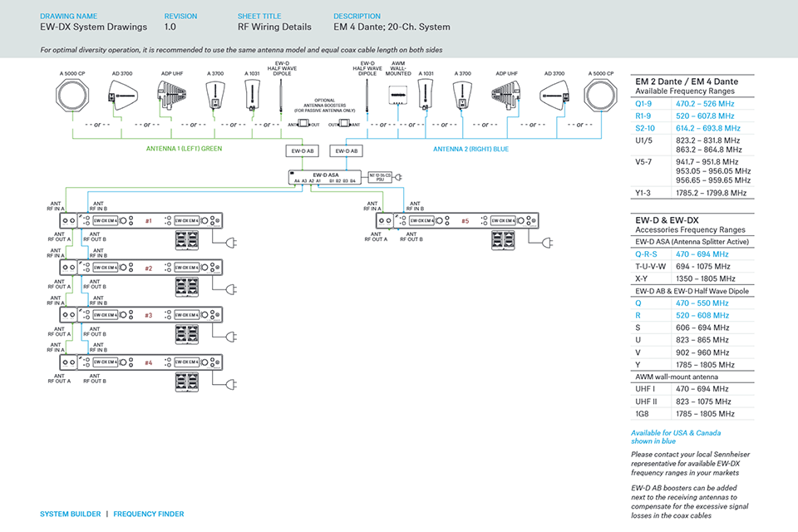Click the 'U1/5' frequency range row
798x532 pixels.
(692, 145)
